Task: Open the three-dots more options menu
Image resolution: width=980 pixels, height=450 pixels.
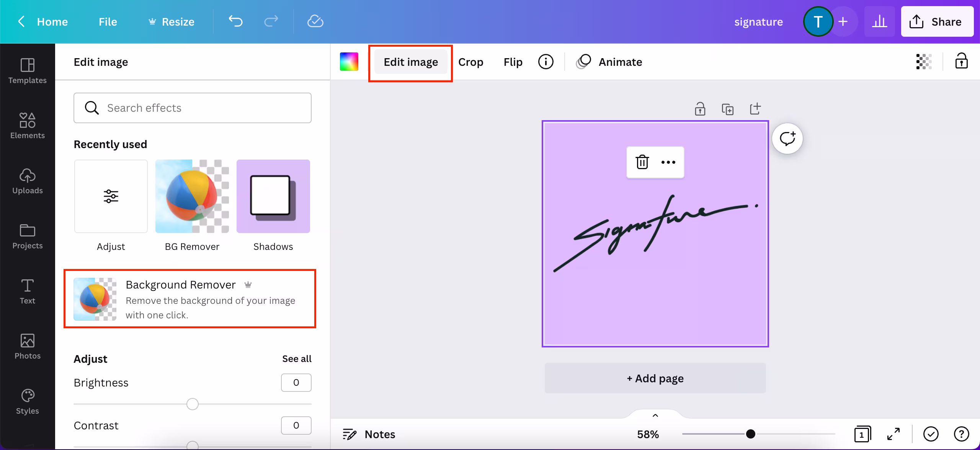Action: click(x=668, y=162)
